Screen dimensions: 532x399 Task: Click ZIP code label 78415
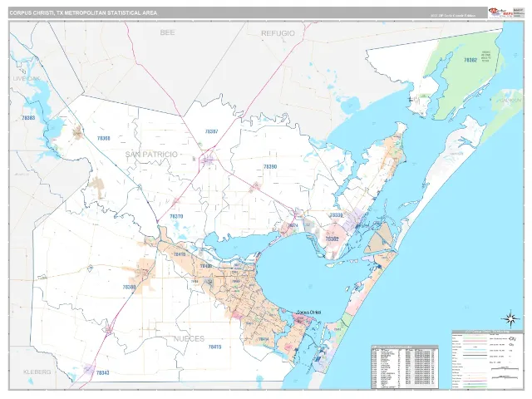(x=214, y=347)
